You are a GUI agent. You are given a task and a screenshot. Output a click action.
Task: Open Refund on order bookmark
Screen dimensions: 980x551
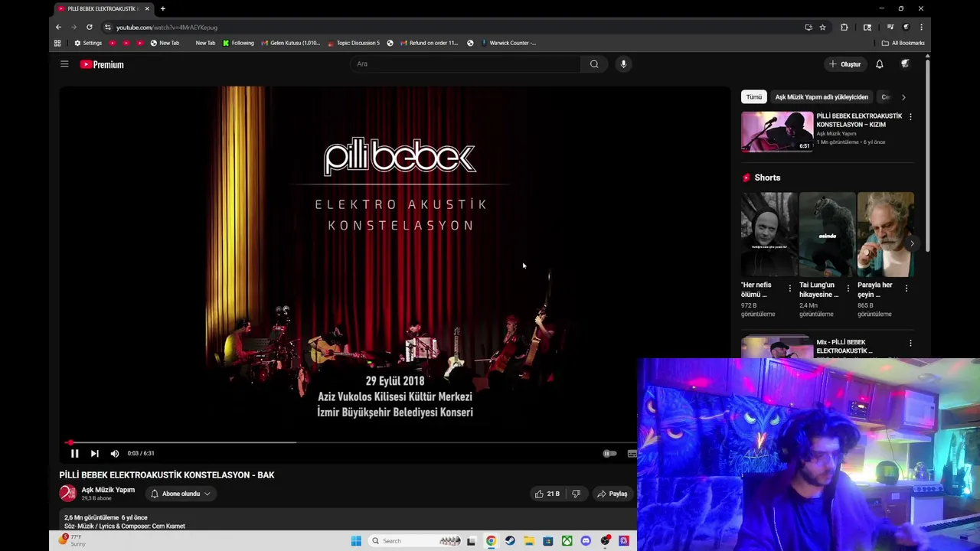point(428,43)
